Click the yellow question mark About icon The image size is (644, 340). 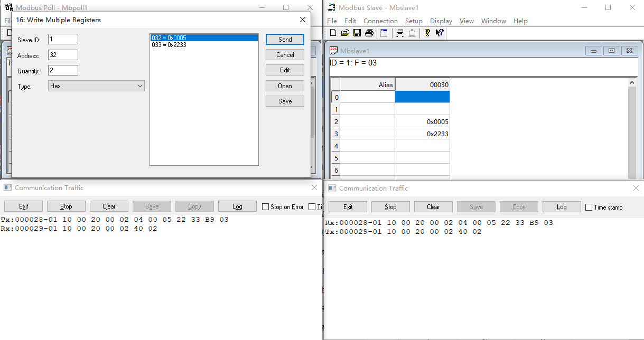click(427, 33)
